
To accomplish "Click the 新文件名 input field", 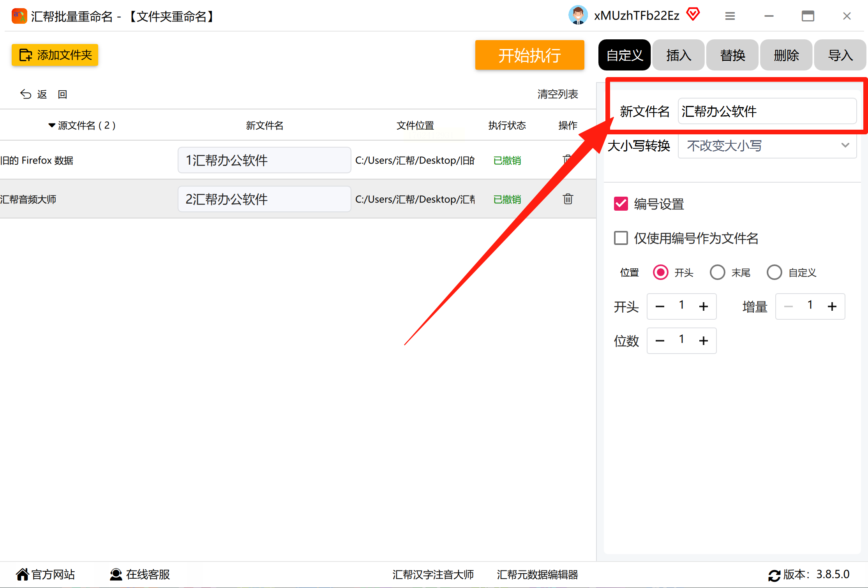I will [x=766, y=111].
